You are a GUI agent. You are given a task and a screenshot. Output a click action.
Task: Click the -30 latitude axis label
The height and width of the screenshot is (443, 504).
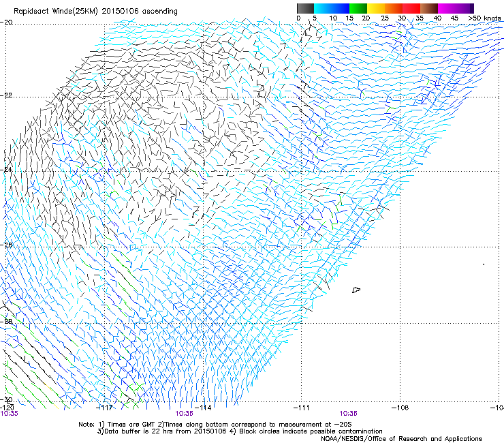tap(6, 400)
